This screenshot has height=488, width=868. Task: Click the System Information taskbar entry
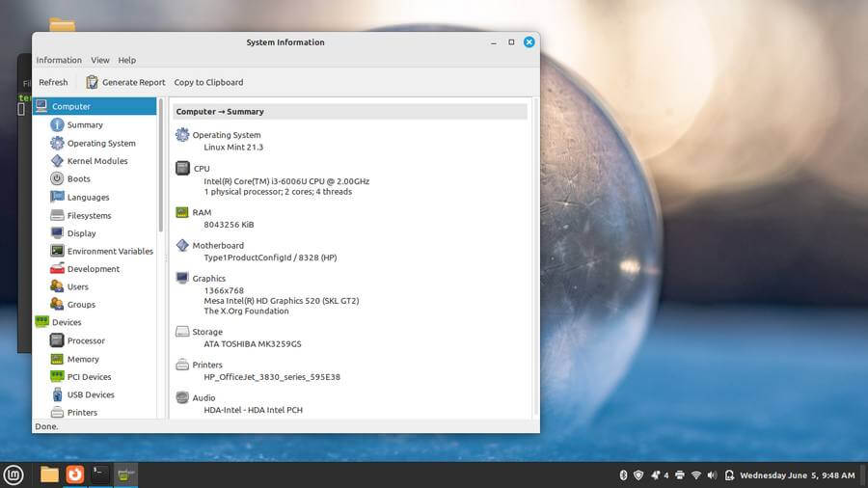(126, 474)
